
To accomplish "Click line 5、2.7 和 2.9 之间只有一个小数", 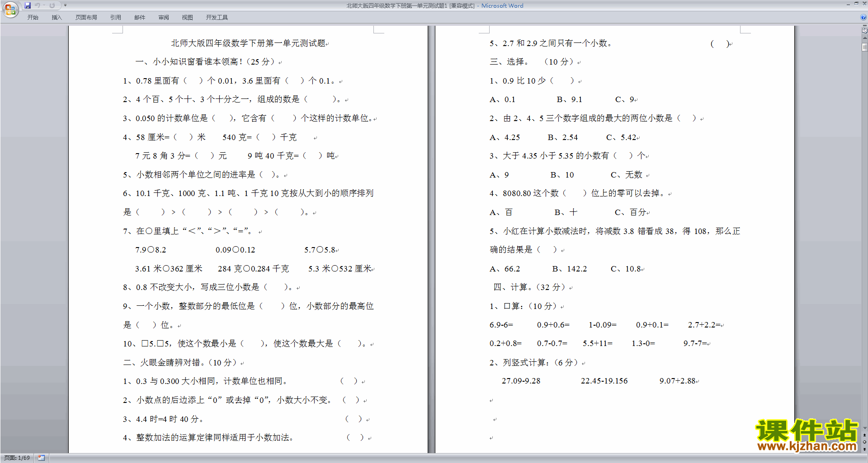I will point(551,43).
